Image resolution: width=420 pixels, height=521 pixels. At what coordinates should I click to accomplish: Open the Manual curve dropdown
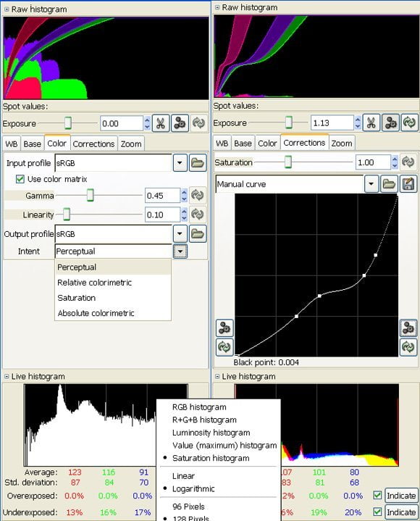pos(371,184)
